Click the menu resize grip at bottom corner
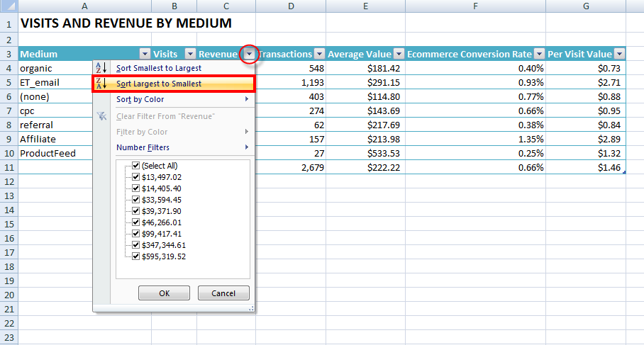The image size is (644, 345). [x=251, y=308]
